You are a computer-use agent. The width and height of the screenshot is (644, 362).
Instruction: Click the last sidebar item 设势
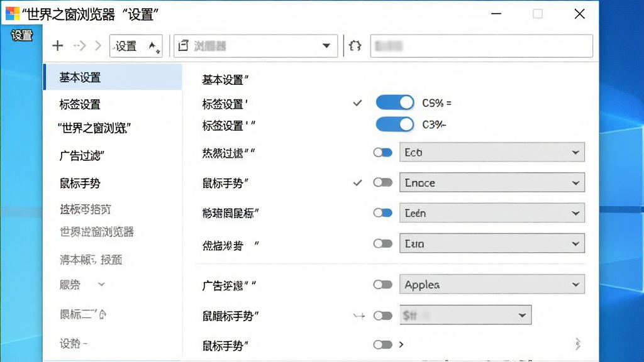[73, 343]
